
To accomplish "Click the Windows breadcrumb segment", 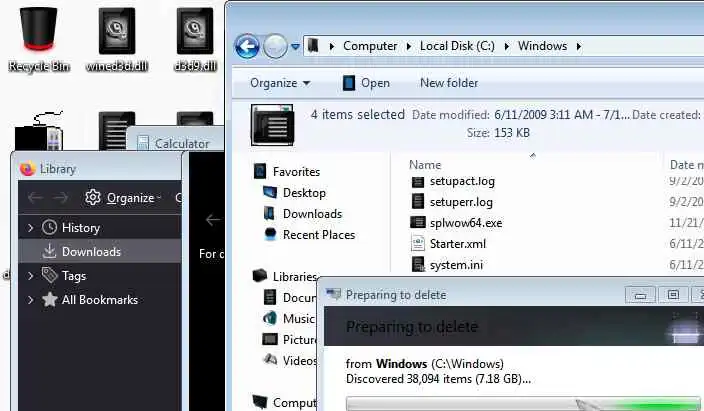I will coord(542,46).
